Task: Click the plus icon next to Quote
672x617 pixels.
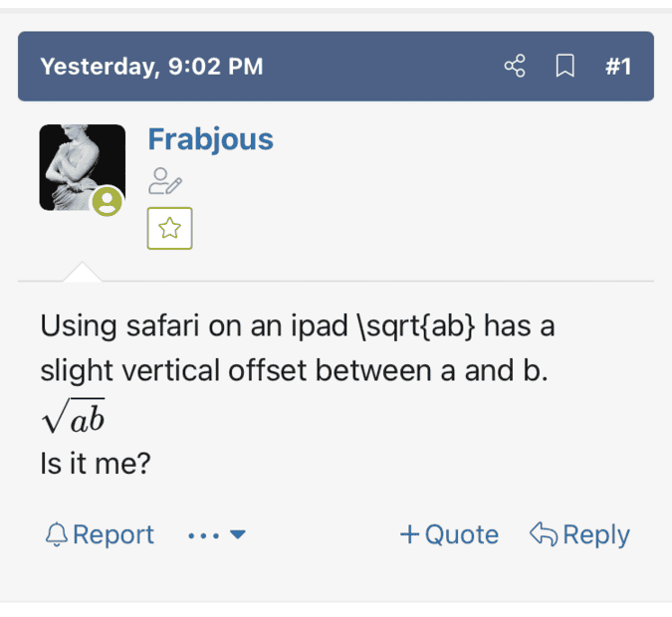Action: [409, 534]
